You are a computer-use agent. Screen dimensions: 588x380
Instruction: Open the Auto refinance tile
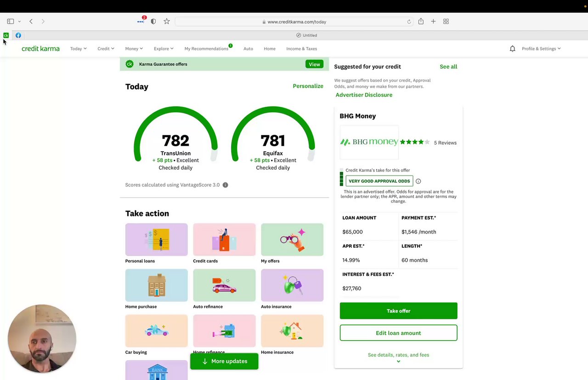(x=224, y=289)
